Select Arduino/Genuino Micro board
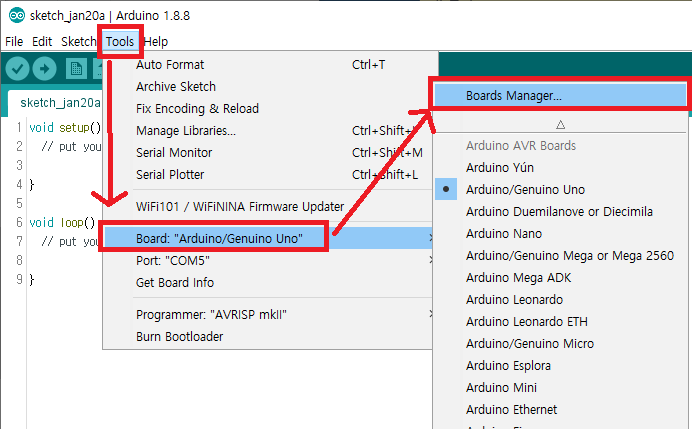This screenshot has width=692, height=429. tap(560, 344)
